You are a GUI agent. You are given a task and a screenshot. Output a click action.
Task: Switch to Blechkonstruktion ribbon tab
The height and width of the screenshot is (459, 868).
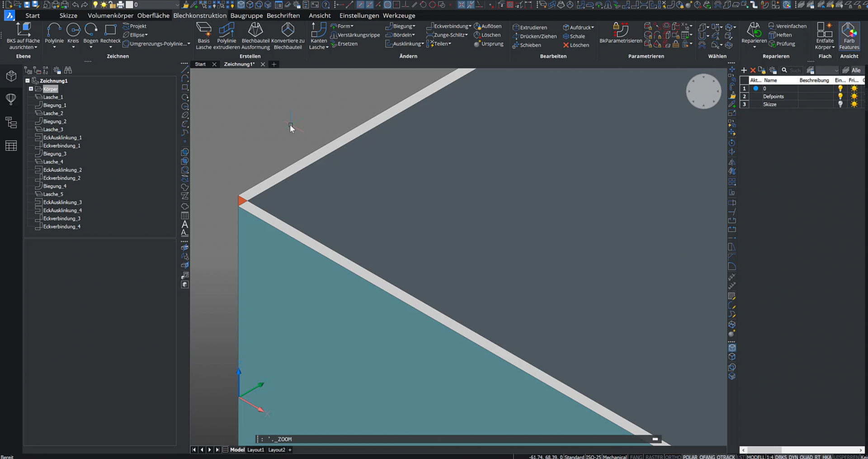200,15
